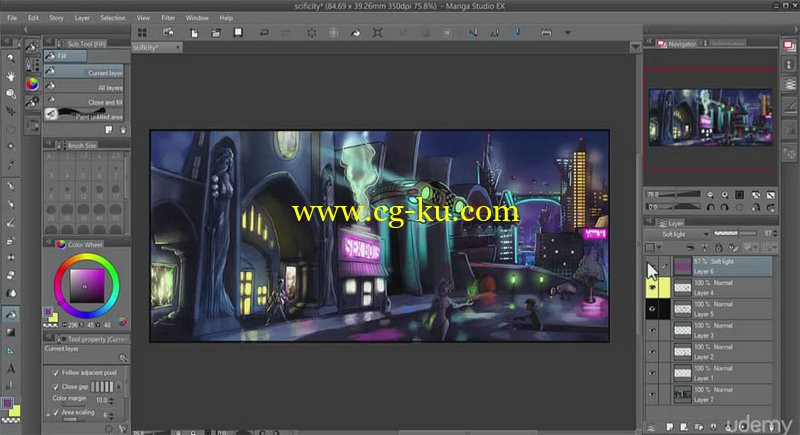Image resolution: width=800 pixels, height=435 pixels.
Task: Hide Layer 1 via its eye icon
Action: pos(652,373)
